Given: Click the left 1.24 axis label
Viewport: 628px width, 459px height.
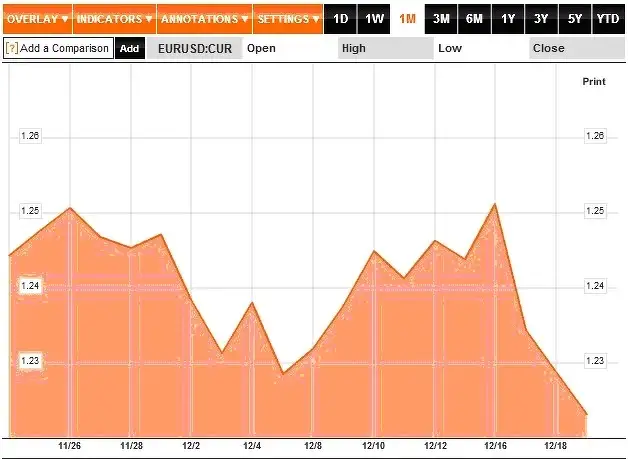Looking at the screenshot, I should 30,286.
